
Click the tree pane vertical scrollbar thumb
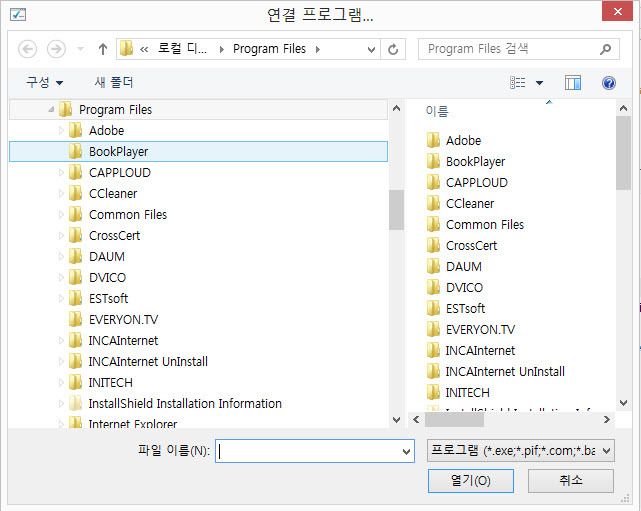click(396, 210)
